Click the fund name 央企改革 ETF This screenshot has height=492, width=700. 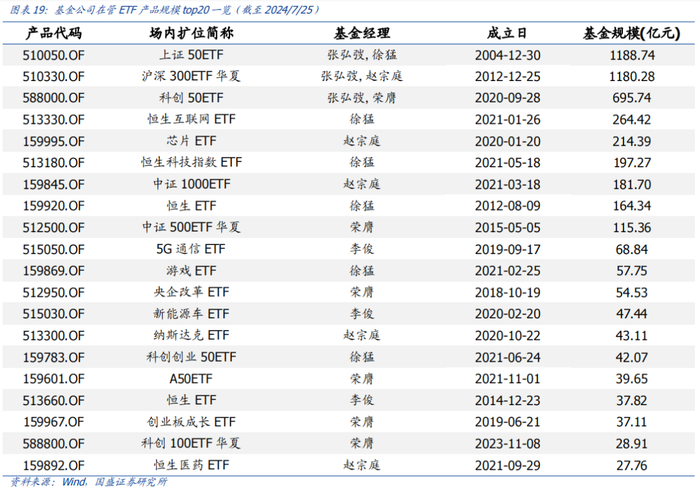point(192,292)
